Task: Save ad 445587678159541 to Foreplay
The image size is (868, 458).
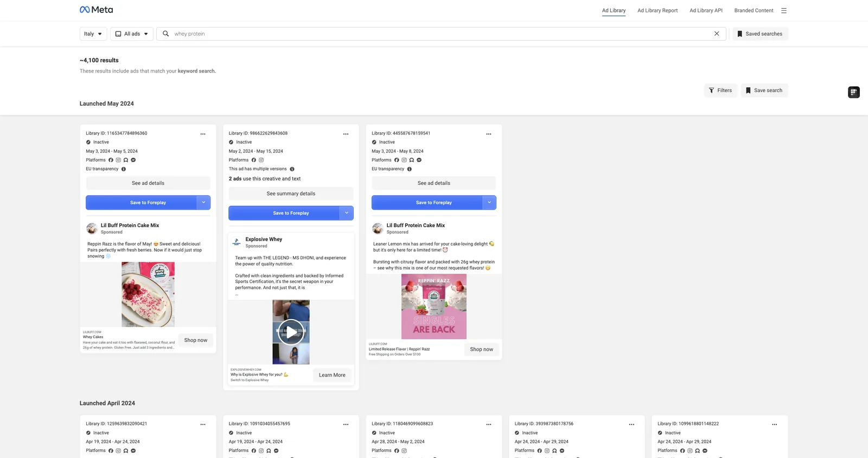Action: 427,202
